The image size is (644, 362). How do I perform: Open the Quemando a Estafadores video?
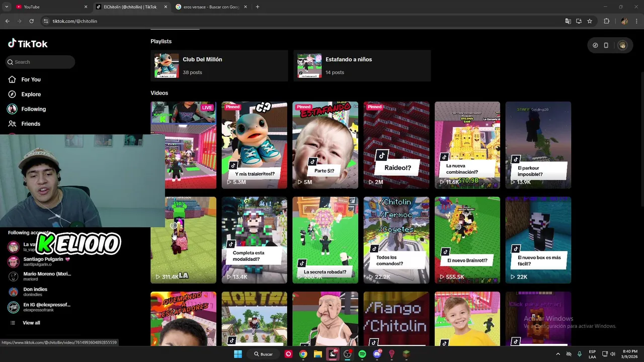[x=183, y=319]
